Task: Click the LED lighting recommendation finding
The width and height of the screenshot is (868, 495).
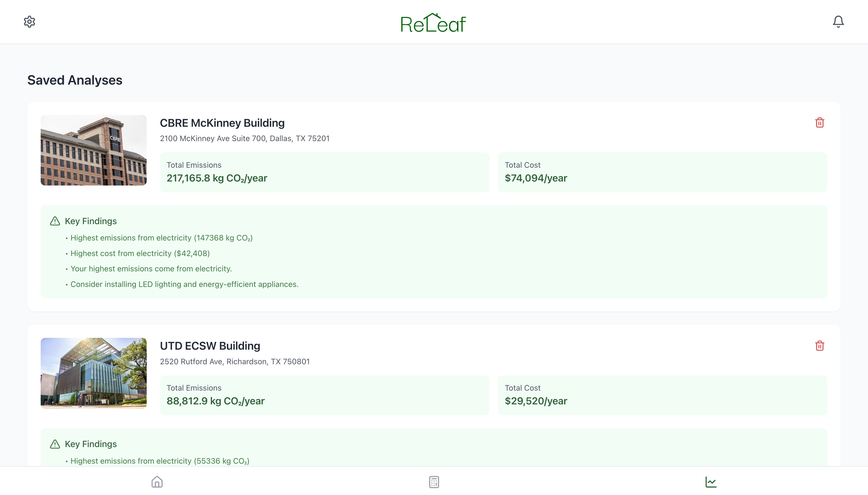Action: click(x=184, y=284)
